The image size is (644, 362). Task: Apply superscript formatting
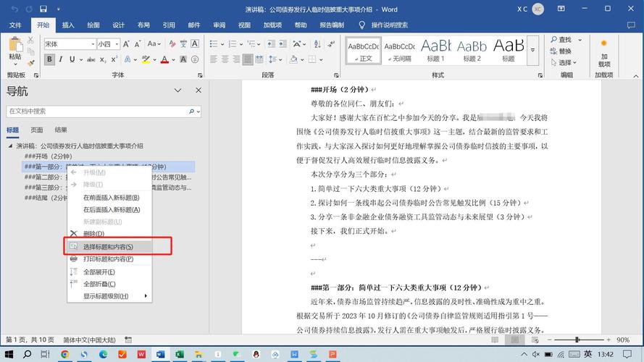click(x=114, y=60)
